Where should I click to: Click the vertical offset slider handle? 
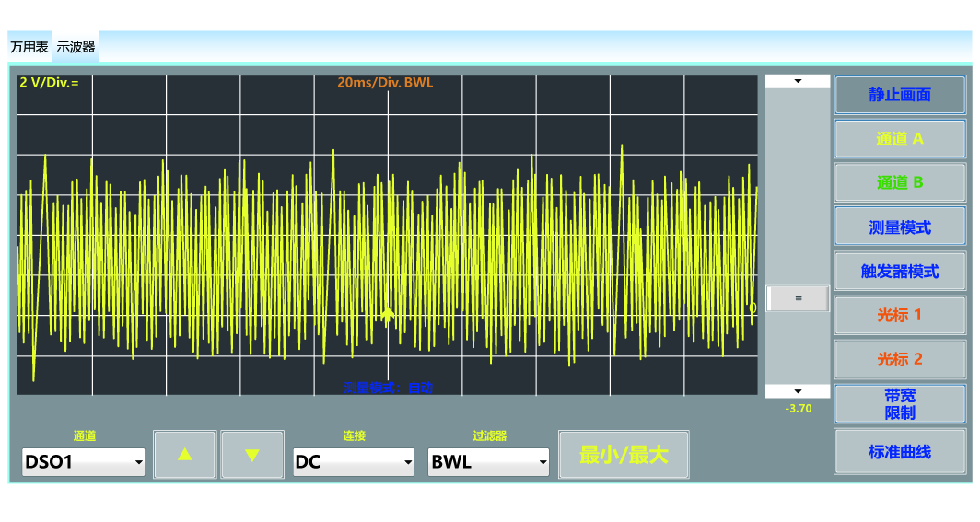click(x=798, y=298)
